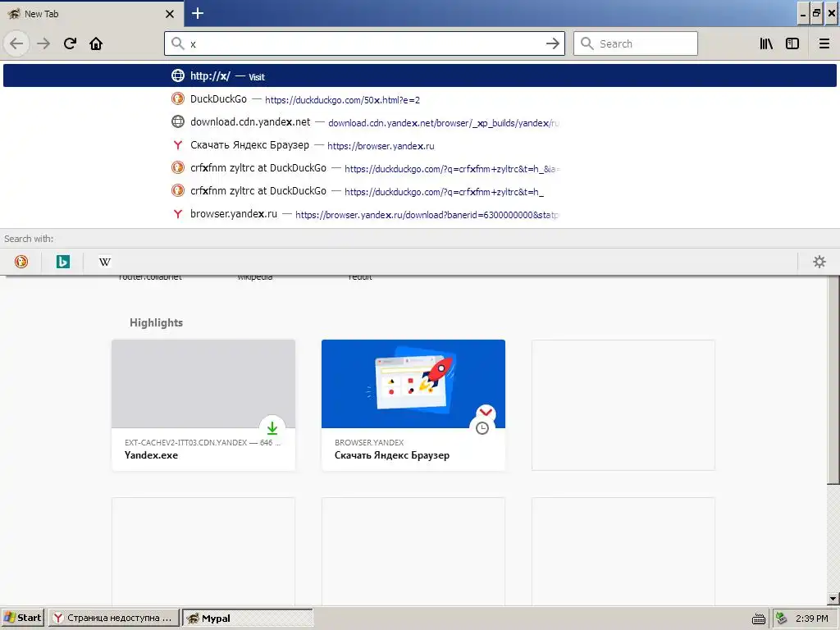This screenshot has width=840, height=630.
Task: Choose crfxfnm zyltrc suggestion ending with &ia
Action: click(x=419, y=167)
